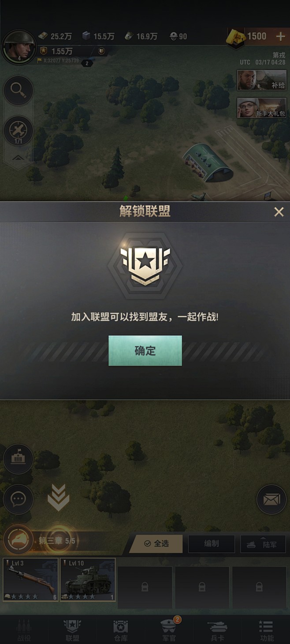Tap the airplane squadron icon showing 1/1
Screen dimensions: 290x644
18,130
